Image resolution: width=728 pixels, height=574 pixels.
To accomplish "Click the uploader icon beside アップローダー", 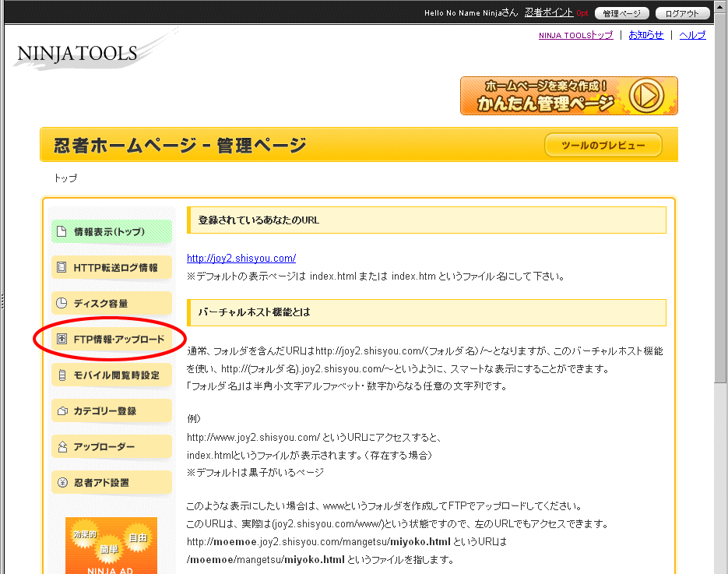I will tap(62, 446).
